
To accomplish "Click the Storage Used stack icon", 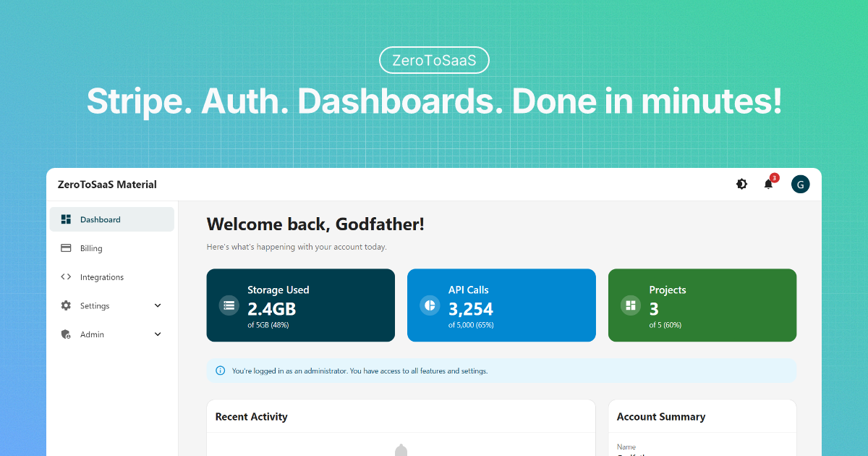I will (x=229, y=305).
